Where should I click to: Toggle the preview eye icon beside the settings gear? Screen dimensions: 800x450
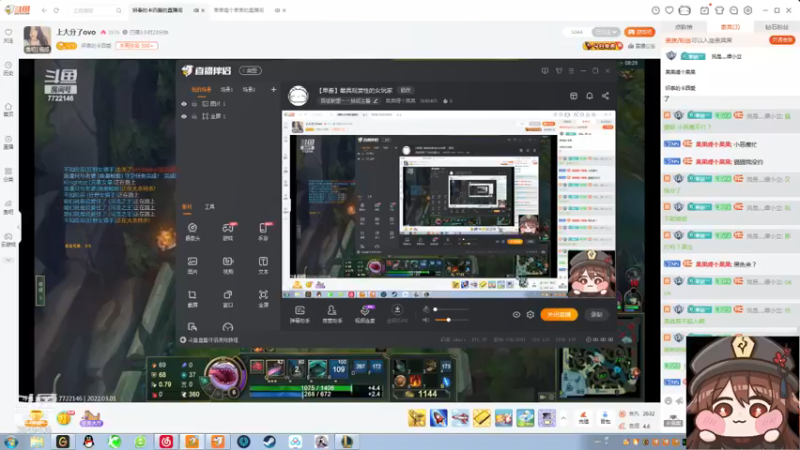516,315
